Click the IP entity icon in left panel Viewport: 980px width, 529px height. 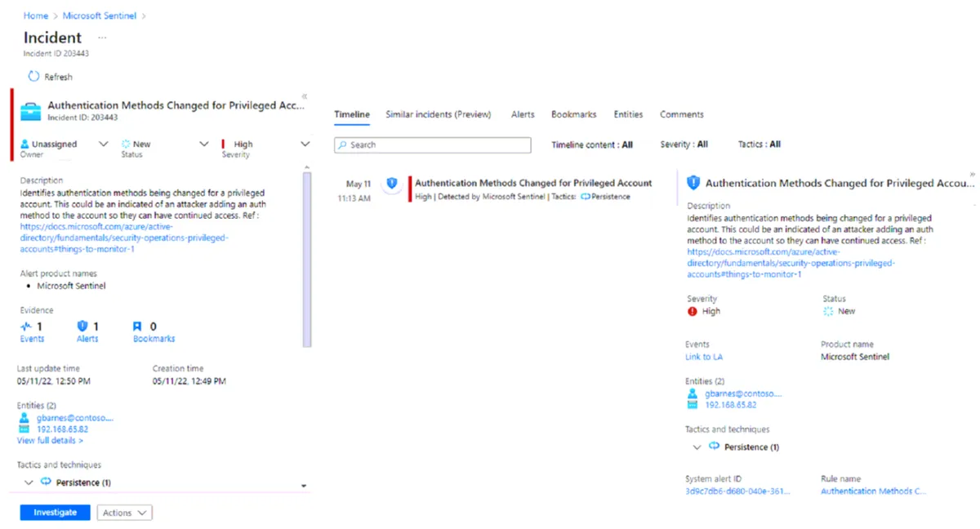point(24,429)
